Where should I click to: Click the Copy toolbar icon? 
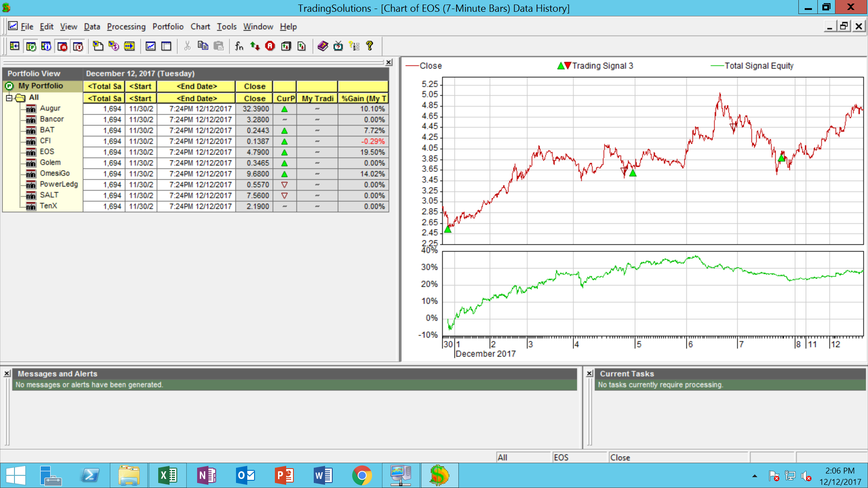pos(203,46)
